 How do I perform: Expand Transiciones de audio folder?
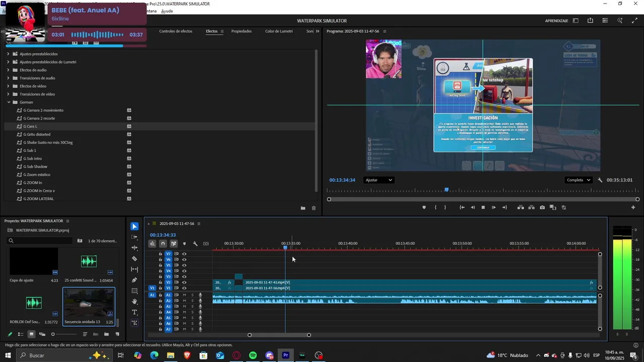pyautogui.click(x=8, y=78)
